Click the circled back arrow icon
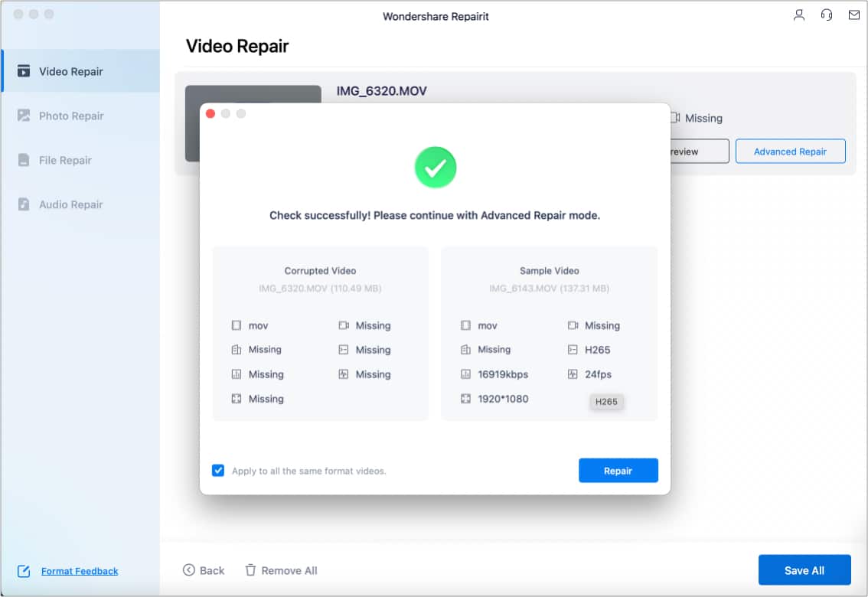This screenshot has height=597, width=868. (x=189, y=569)
